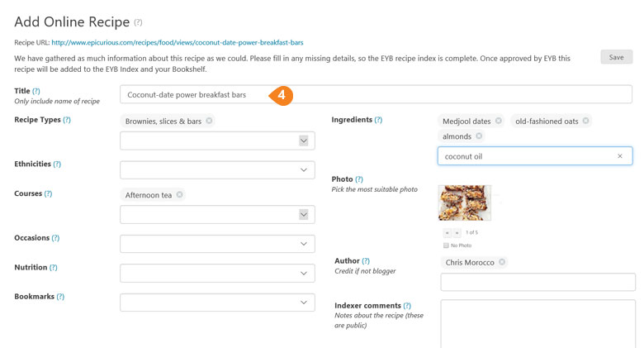Open help icon next to Add Online Recipe
The height and width of the screenshot is (348, 644).
[138, 22]
